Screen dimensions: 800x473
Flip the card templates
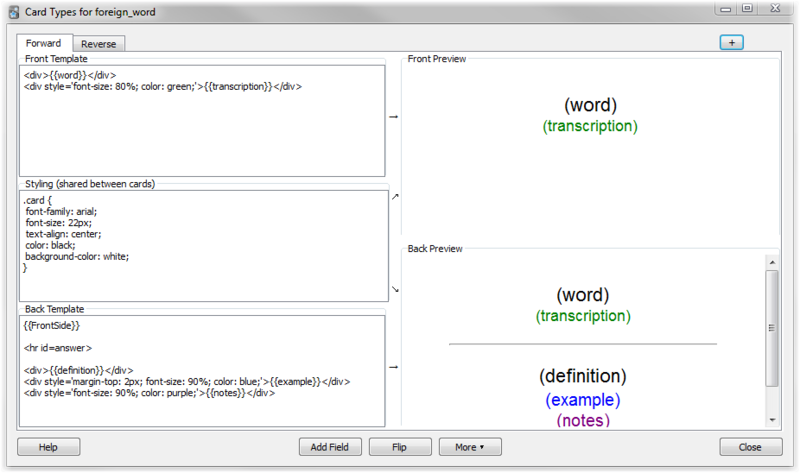(399, 447)
